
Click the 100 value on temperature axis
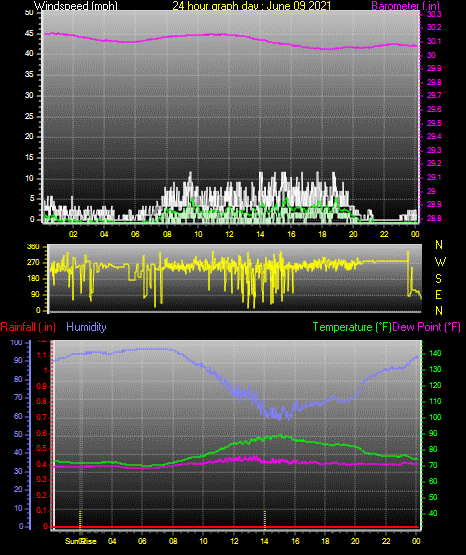click(x=435, y=417)
